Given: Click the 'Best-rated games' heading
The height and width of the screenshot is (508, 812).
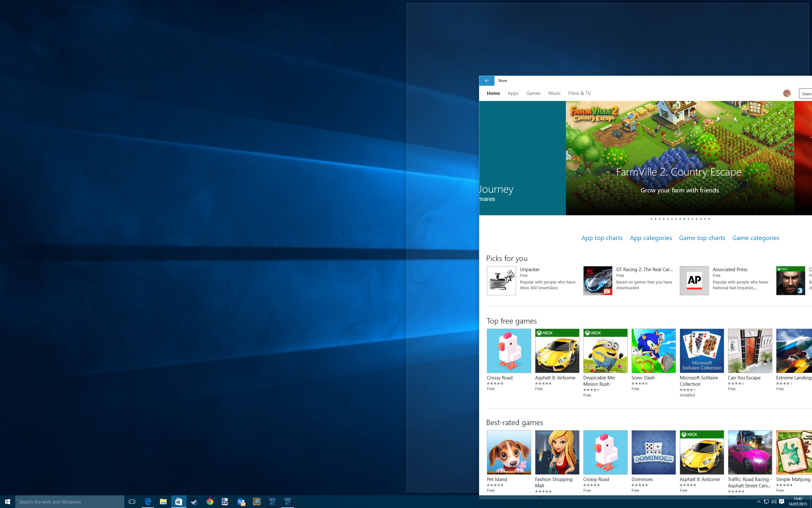Looking at the screenshot, I should pyautogui.click(x=514, y=422).
